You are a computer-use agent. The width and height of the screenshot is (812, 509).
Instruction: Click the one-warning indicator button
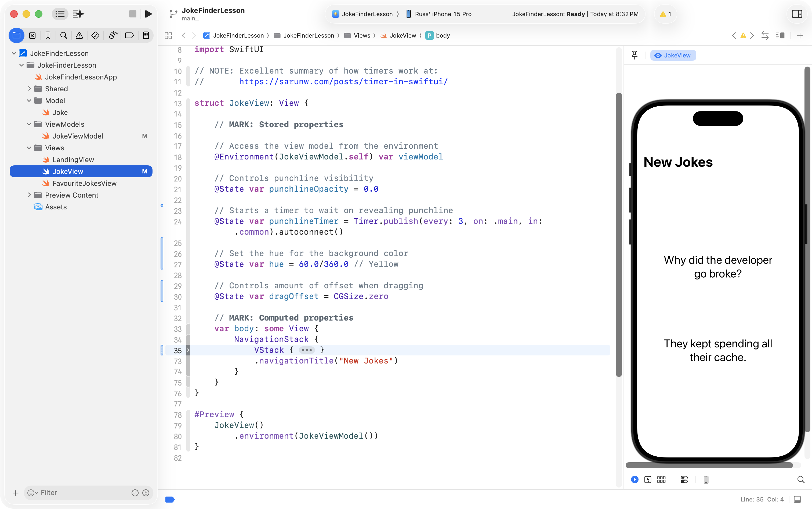tap(665, 14)
